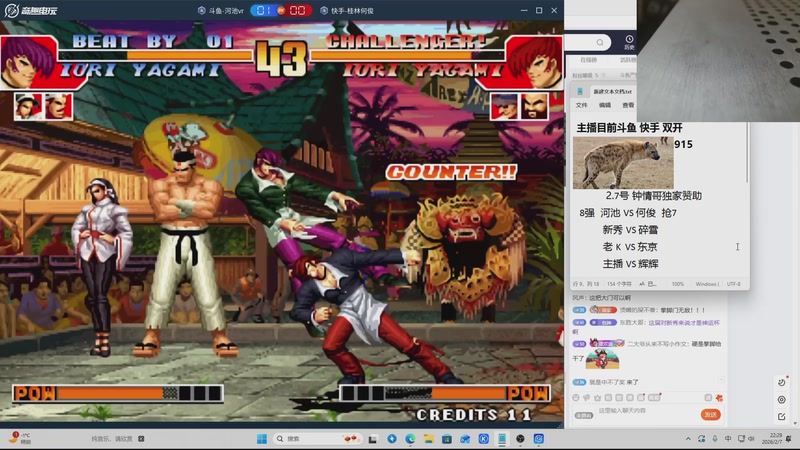The image size is (800, 450).
Task: Select the 新建文本文档.txt Notepad tab
Action: (x=612, y=92)
